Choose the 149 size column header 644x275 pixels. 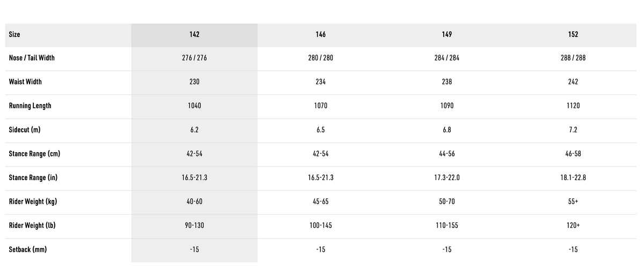447,34
